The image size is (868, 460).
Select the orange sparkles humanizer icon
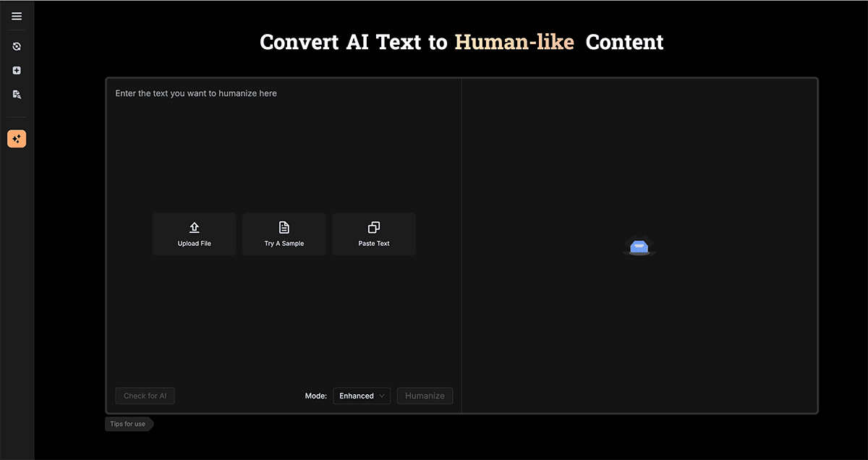point(17,139)
